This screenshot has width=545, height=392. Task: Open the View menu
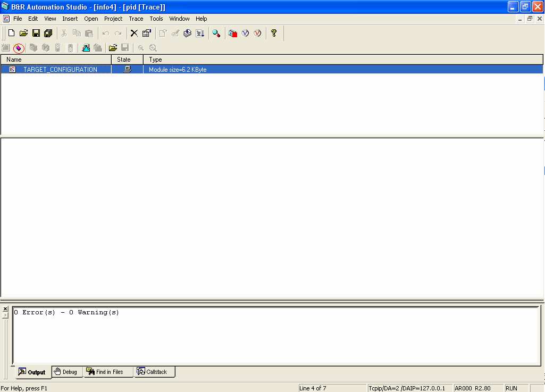tap(50, 19)
